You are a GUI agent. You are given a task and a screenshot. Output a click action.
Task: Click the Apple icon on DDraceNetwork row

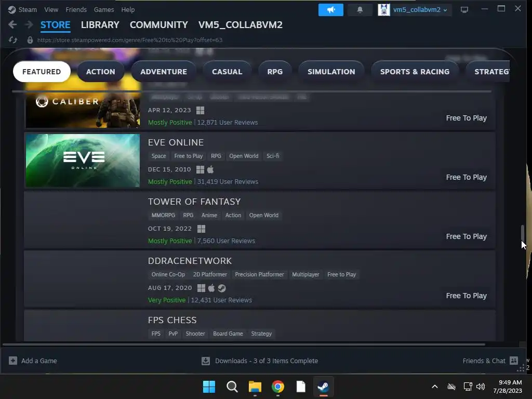tap(211, 288)
